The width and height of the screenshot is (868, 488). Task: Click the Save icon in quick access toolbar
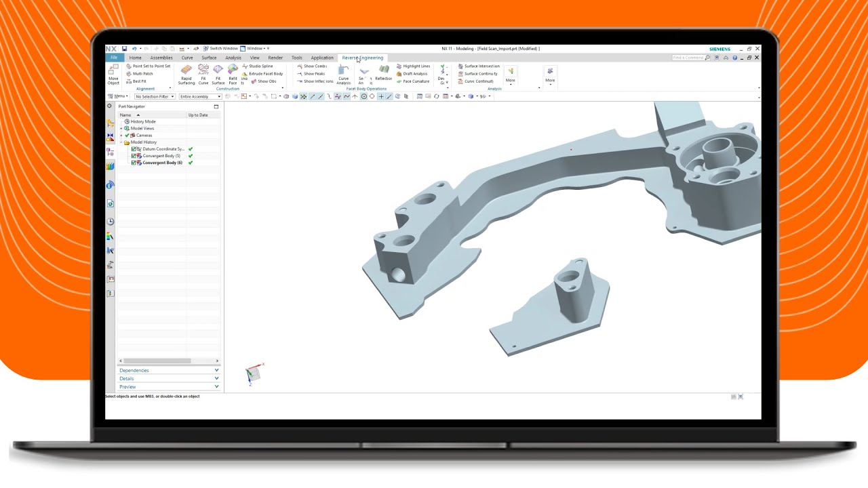point(125,49)
